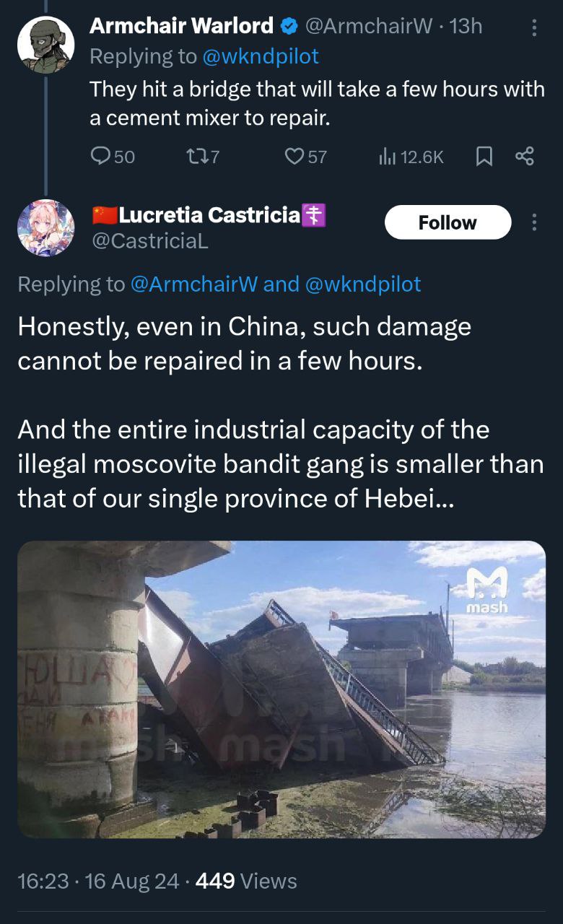Visit @wkndpilot from Lucretia's replying-to line
Screen dimensions: 563x924
[363, 284]
